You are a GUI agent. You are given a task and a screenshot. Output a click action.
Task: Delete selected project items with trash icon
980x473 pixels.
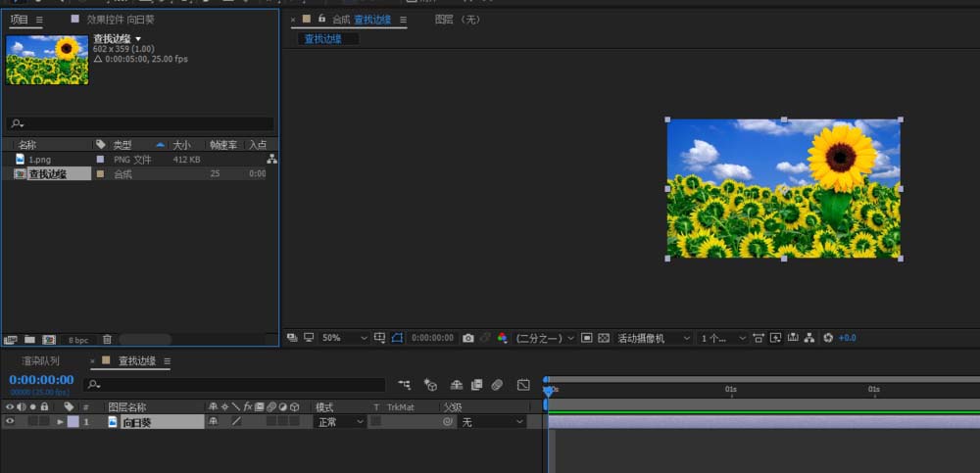pos(107,340)
